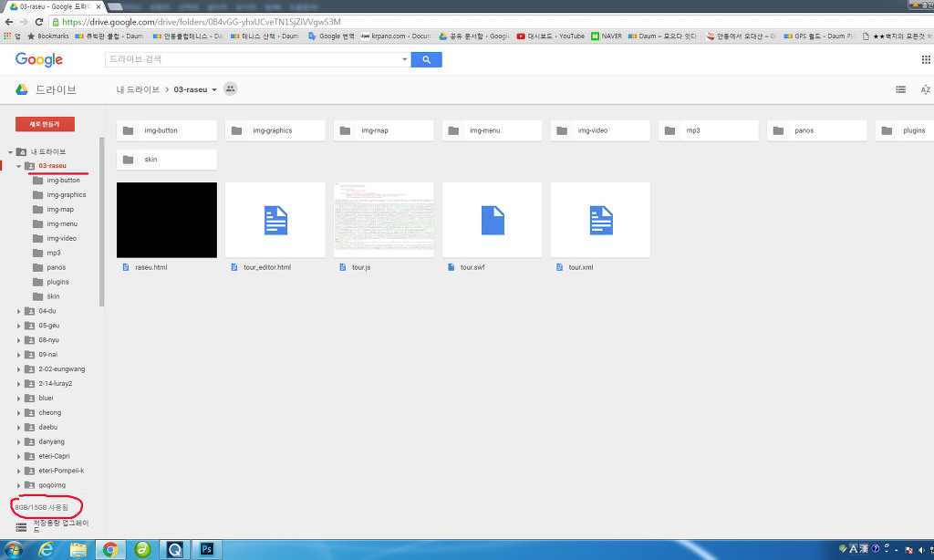Open the NAVER bookmark
Viewport: 934px width, 560px height.
[x=606, y=36]
